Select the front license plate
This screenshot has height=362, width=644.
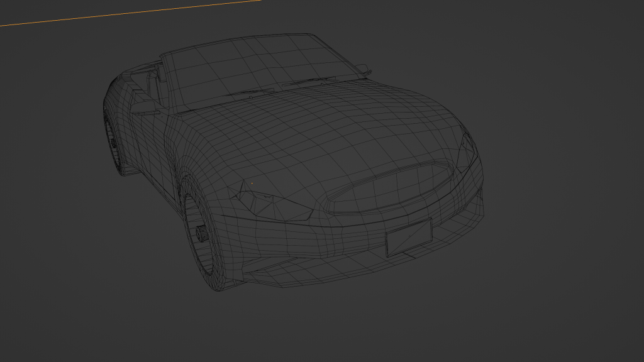[409, 238]
